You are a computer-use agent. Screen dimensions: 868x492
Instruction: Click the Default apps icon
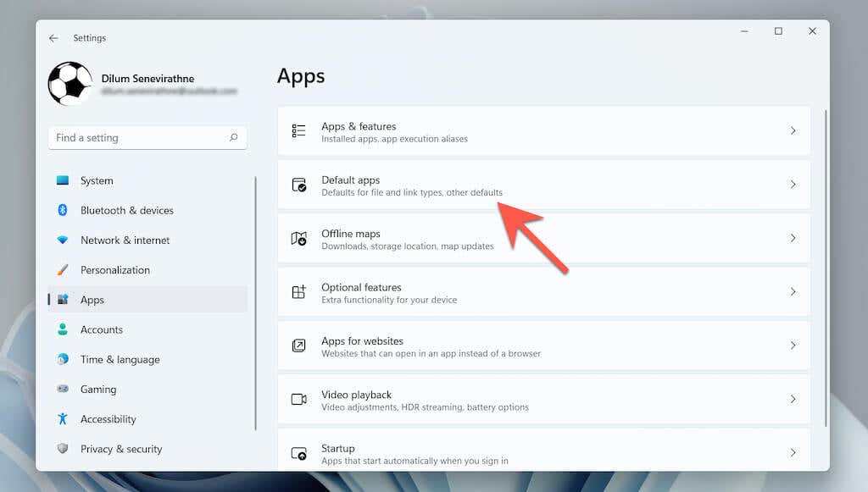point(298,184)
